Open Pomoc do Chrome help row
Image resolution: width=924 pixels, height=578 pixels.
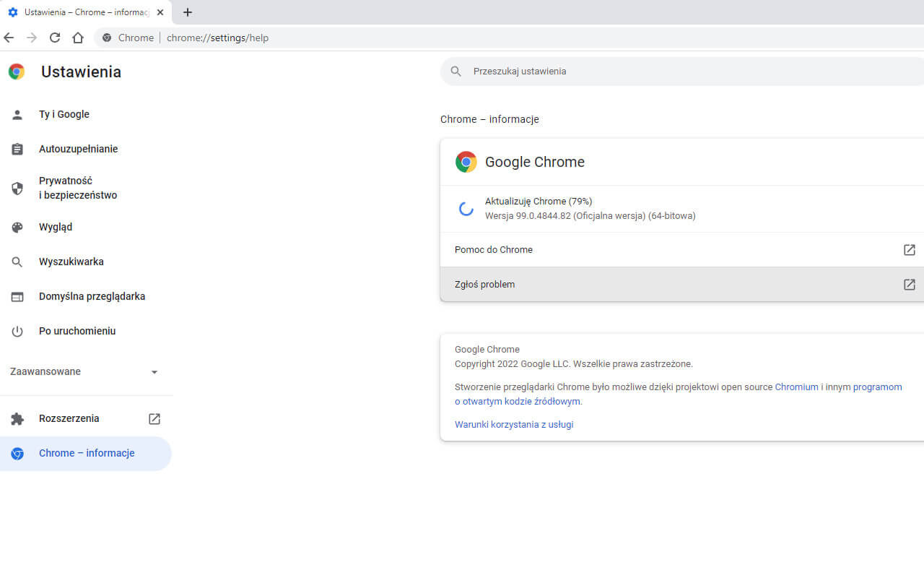point(682,249)
